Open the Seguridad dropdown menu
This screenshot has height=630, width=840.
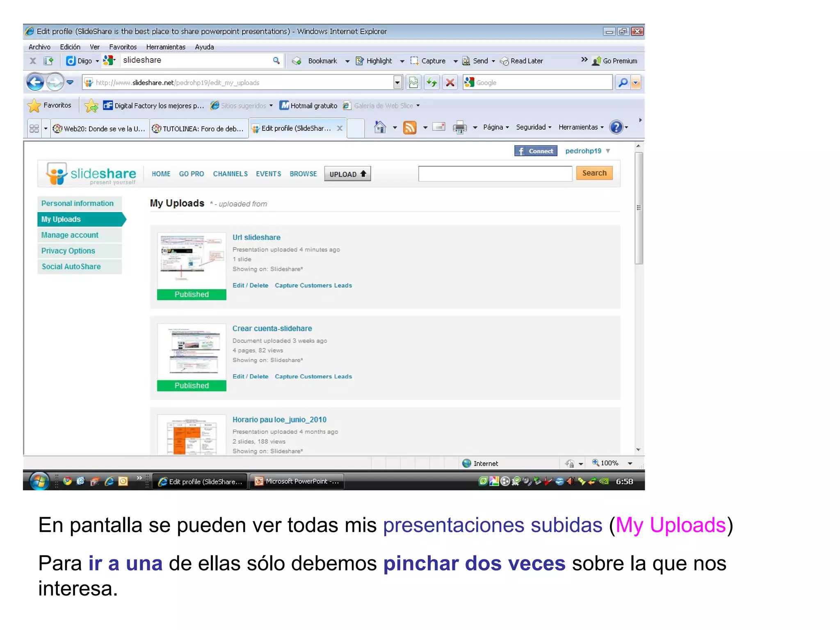(534, 127)
